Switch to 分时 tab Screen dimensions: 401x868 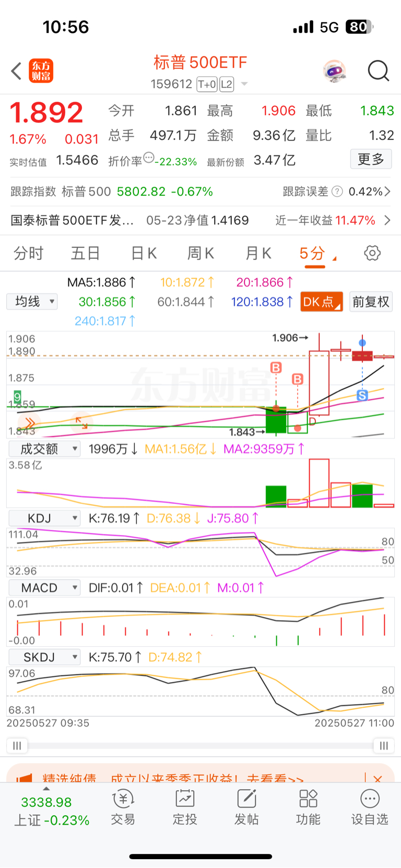pos(28,254)
